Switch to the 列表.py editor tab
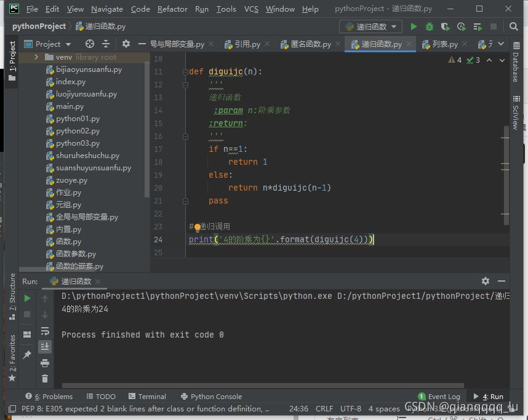The height and width of the screenshot is (420, 528). pos(444,44)
